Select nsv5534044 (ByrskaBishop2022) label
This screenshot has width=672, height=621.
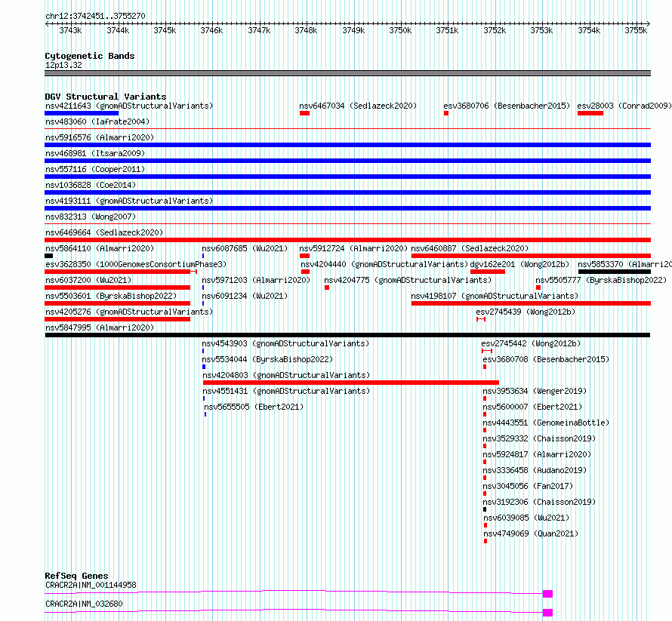pyautogui.click(x=267, y=359)
